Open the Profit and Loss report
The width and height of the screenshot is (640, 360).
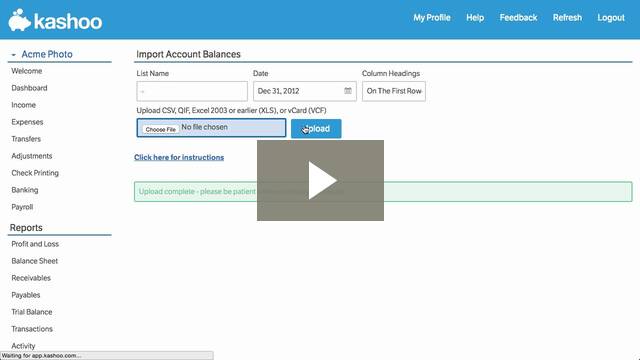click(35, 244)
